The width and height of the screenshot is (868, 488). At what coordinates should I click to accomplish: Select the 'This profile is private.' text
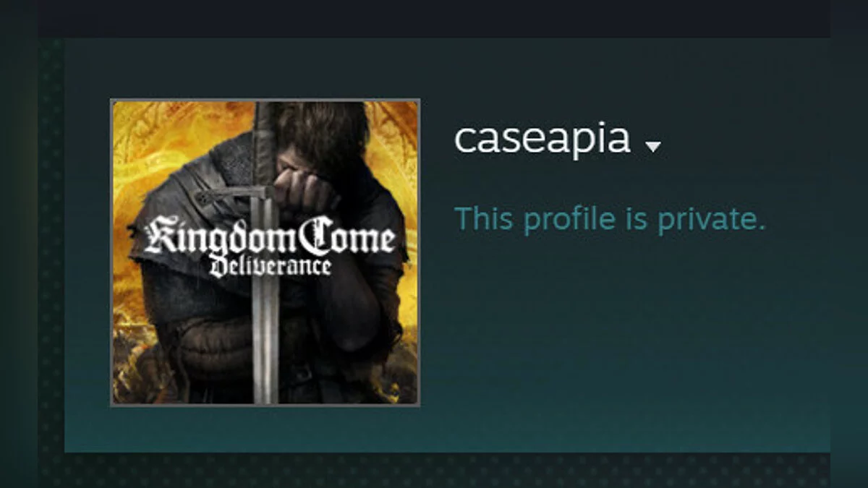pos(609,219)
